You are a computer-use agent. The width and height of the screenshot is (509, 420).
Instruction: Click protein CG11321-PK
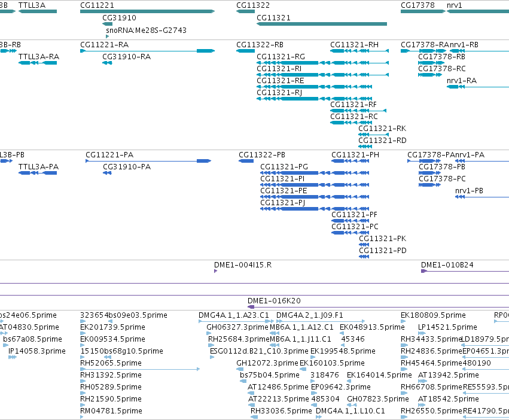382,239
